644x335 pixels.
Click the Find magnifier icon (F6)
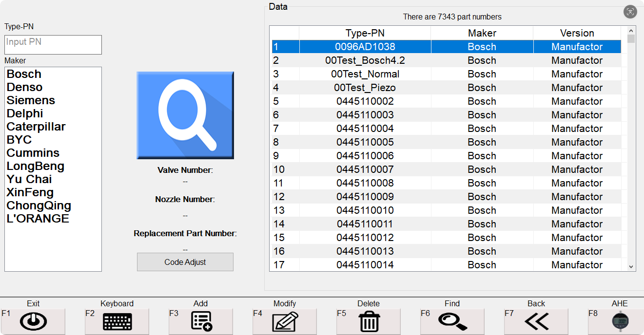point(452,321)
